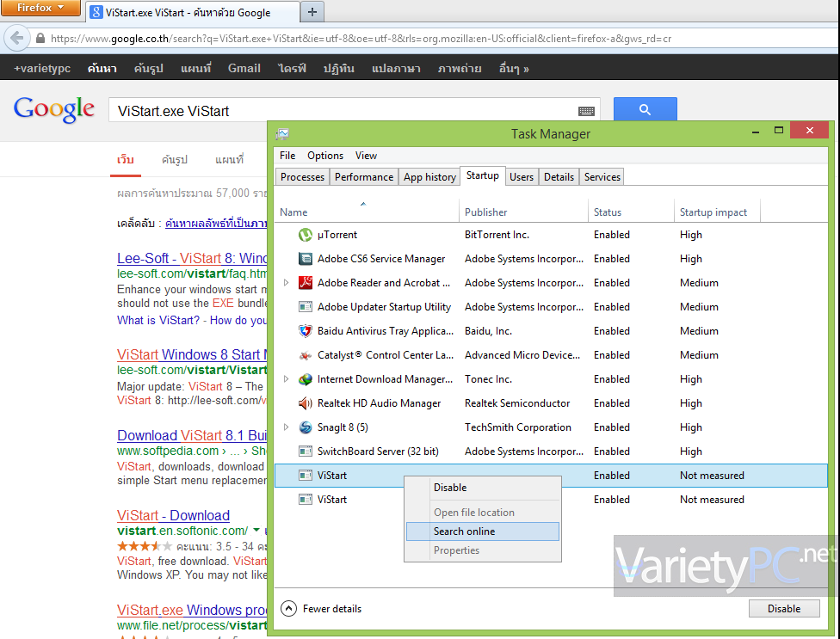This screenshot has height=639, width=840.
Task: Expand the Adobe Reader and Acrobat group
Action: tap(286, 283)
